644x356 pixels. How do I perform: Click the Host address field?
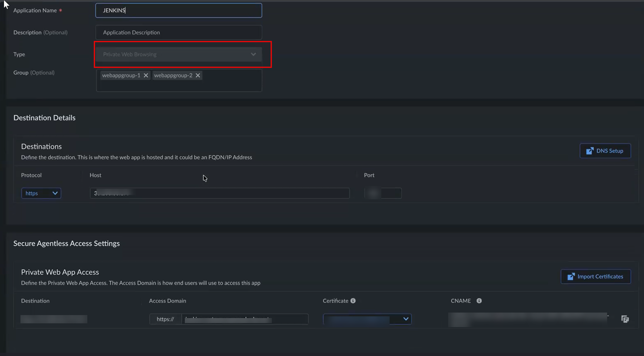[x=219, y=193]
